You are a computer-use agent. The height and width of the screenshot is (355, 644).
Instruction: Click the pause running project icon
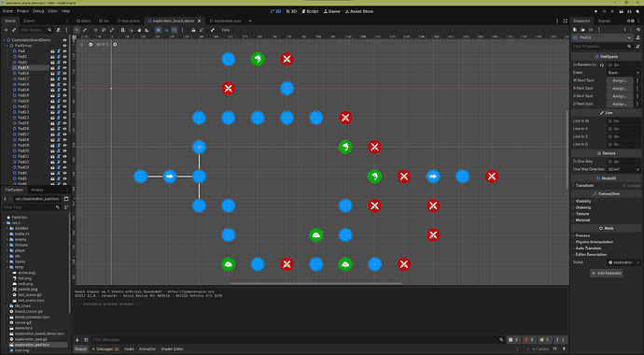[604, 11]
